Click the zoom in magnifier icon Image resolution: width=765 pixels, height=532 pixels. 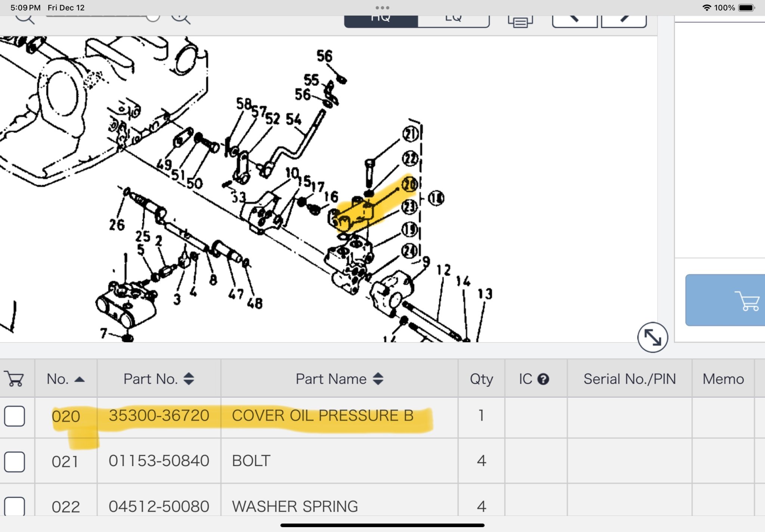click(x=180, y=18)
